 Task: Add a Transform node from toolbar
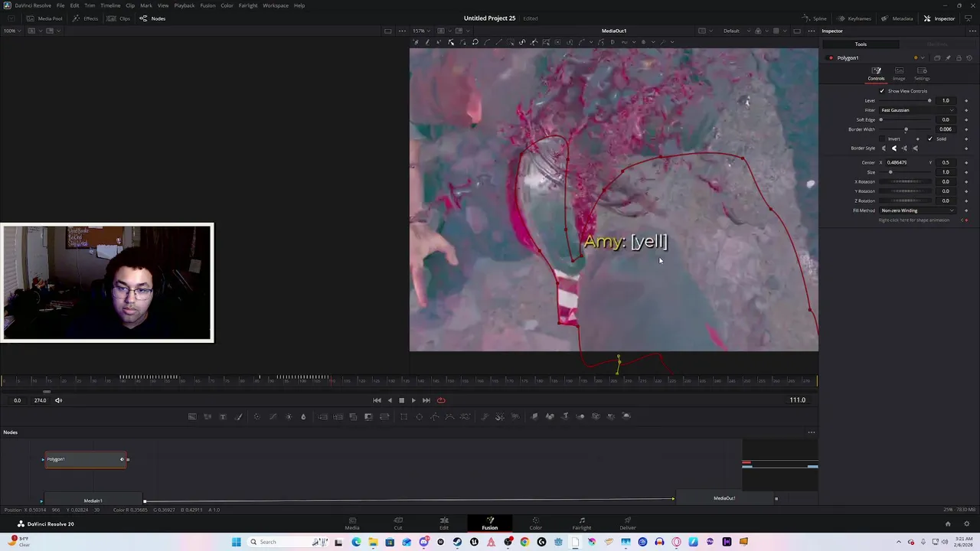tap(384, 416)
